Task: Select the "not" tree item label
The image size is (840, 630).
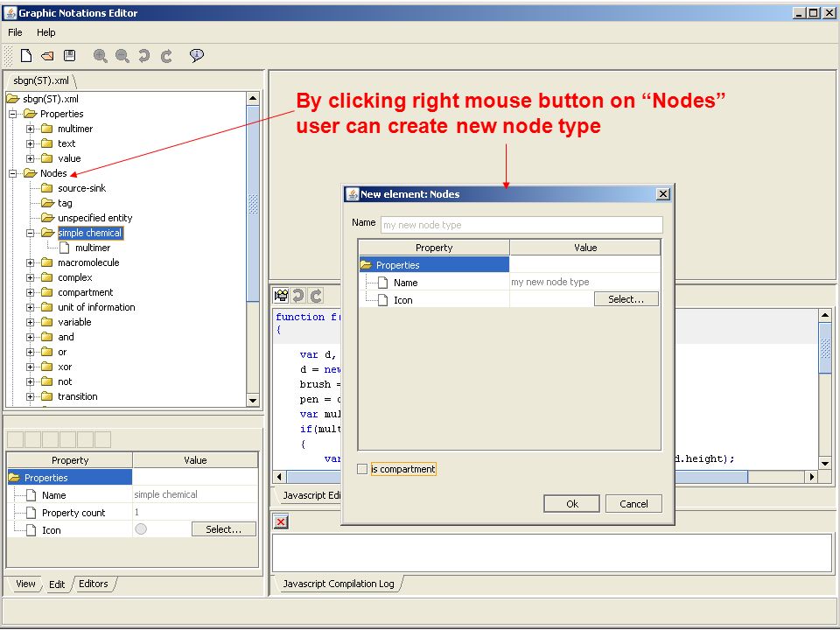Action: coord(65,381)
